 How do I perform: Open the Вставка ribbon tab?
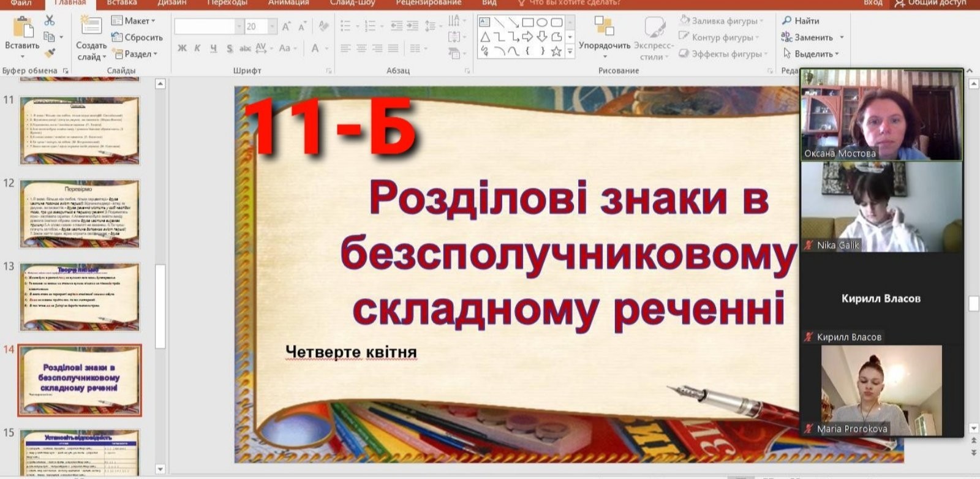click(x=121, y=3)
